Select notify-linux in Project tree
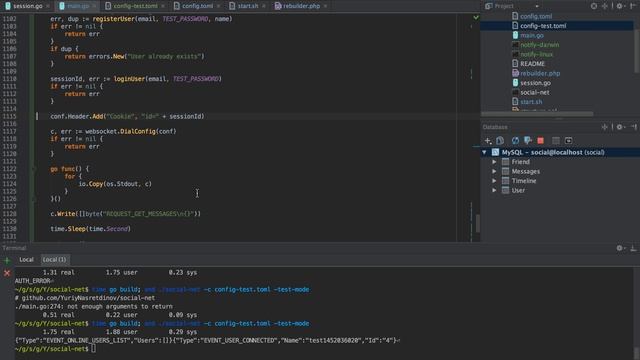640x360 pixels. pos(536,54)
